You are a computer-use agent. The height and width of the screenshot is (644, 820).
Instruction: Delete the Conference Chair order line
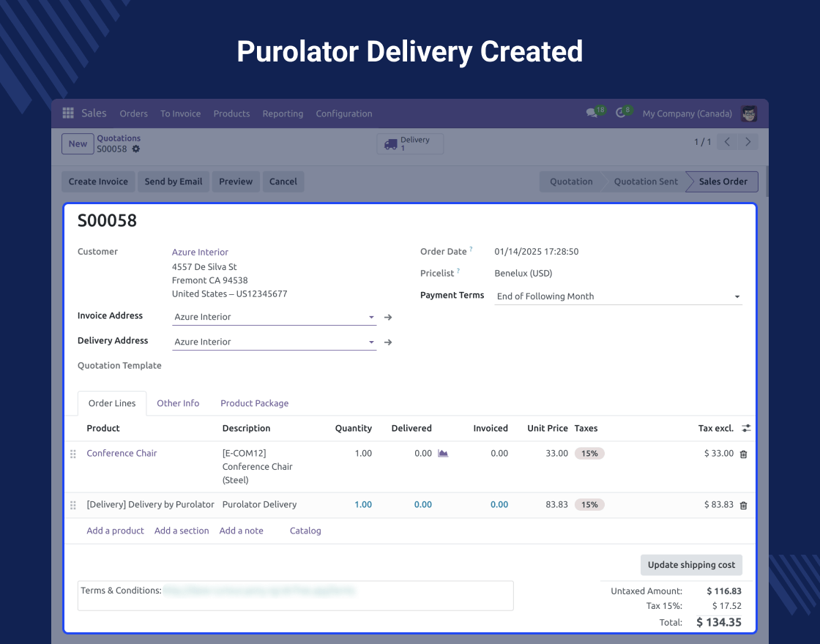pyautogui.click(x=744, y=454)
